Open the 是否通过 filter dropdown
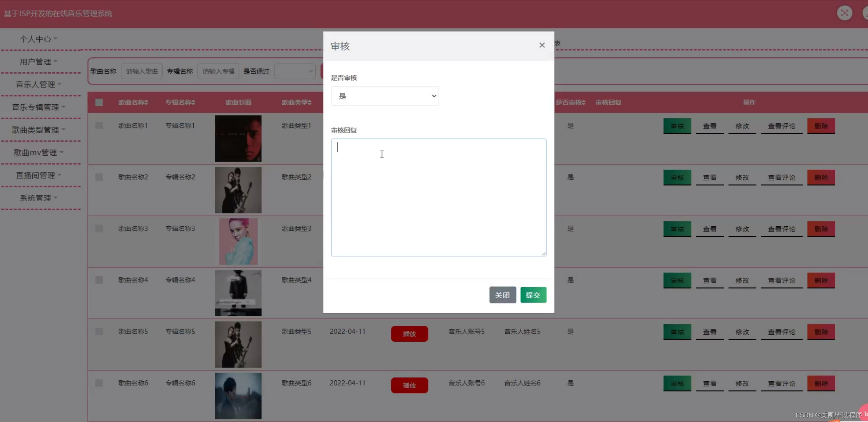This screenshot has width=868, height=422. (x=294, y=71)
